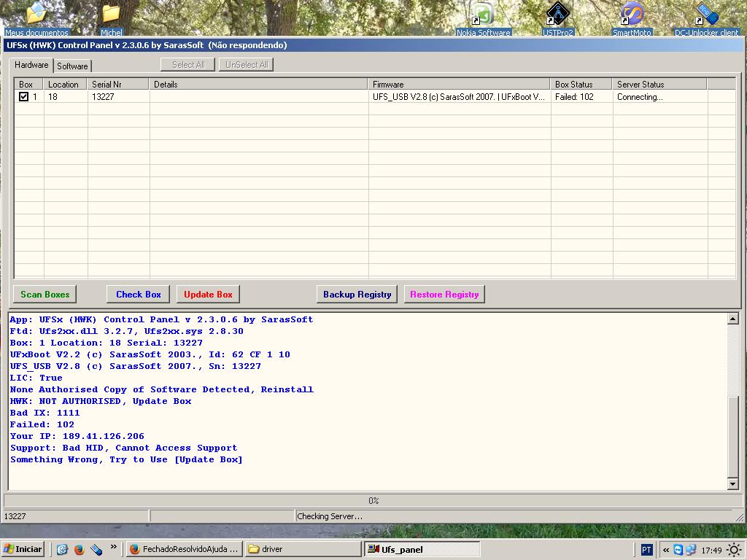Launch the USTPro2 desktop shortcut
Viewport: 747px width, 560px height.
click(x=558, y=18)
